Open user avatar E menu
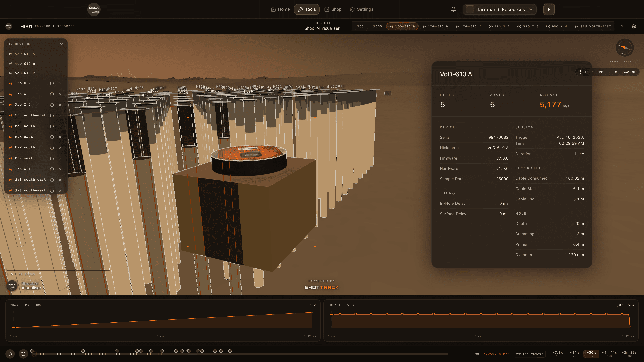The image size is (644, 362). [549, 9]
